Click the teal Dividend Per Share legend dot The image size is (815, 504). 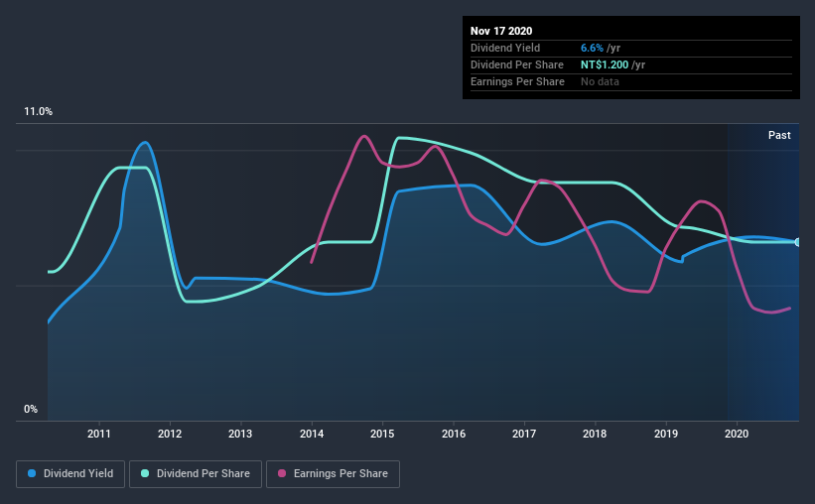coord(145,473)
